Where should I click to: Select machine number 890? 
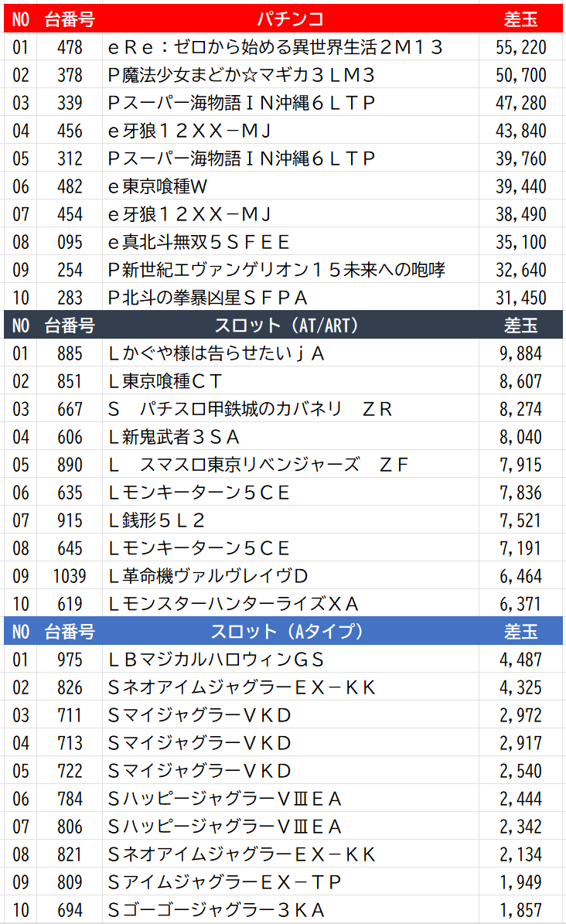click(x=70, y=465)
